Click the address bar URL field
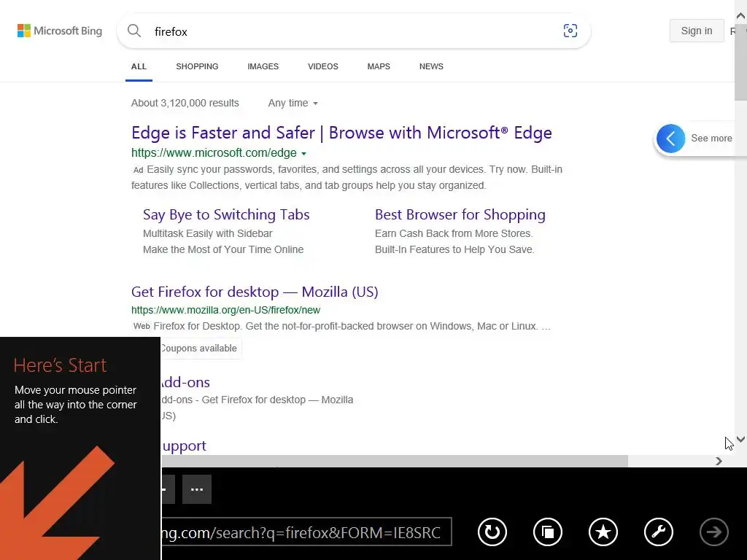 (x=305, y=532)
